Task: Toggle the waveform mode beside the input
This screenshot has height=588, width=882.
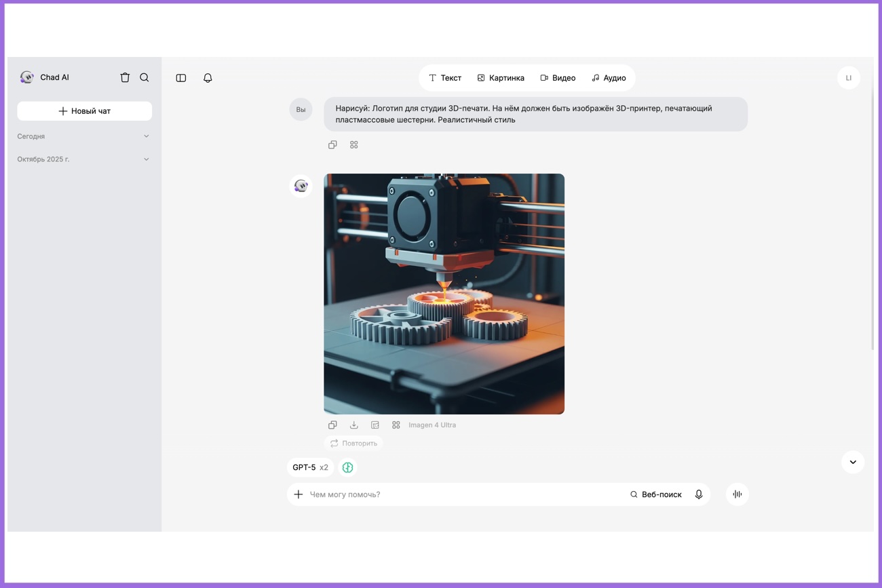Action: click(737, 494)
